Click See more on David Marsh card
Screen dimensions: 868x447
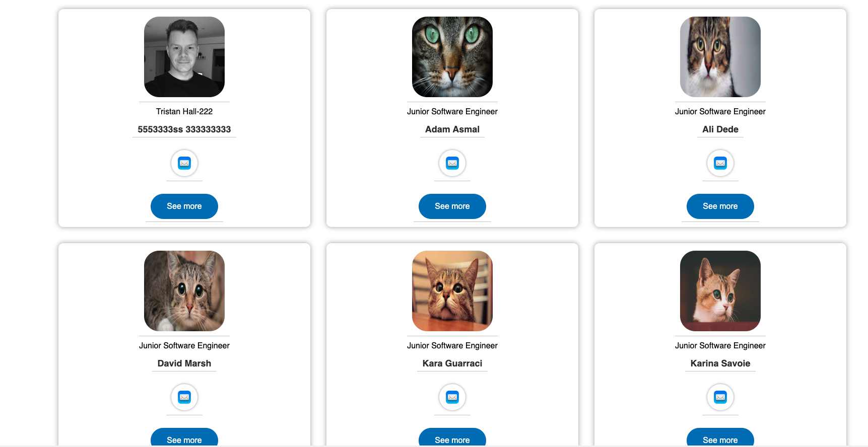click(184, 437)
